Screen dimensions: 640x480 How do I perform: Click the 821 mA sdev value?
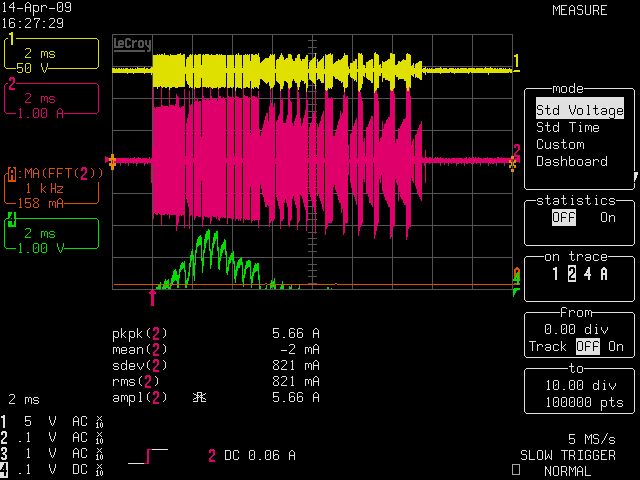[296, 365]
